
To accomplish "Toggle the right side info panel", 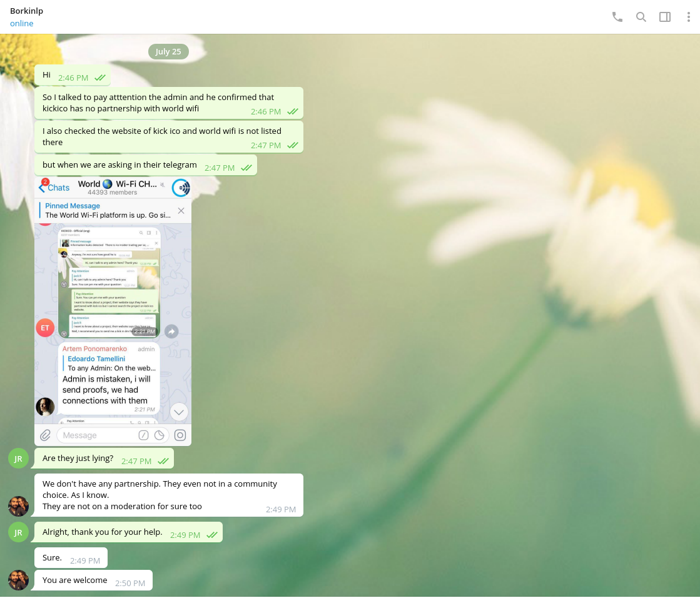I will [x=665, y=17].
